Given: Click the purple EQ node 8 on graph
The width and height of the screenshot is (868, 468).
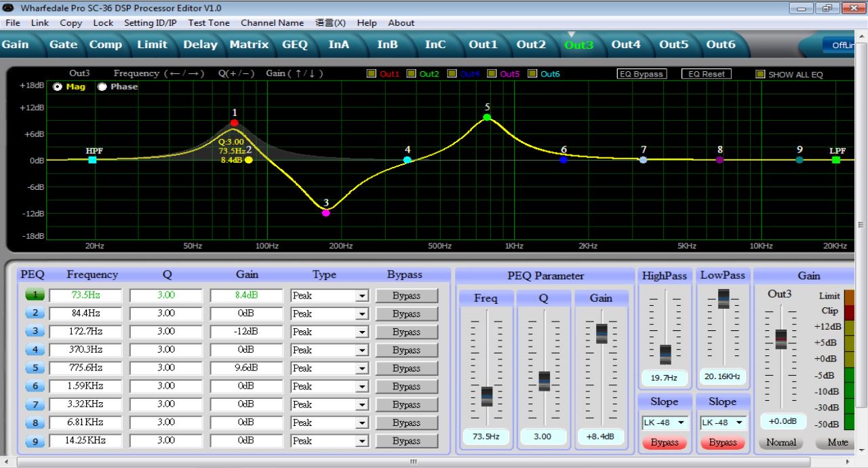Looking at the screenshot, I should point(719,160).
